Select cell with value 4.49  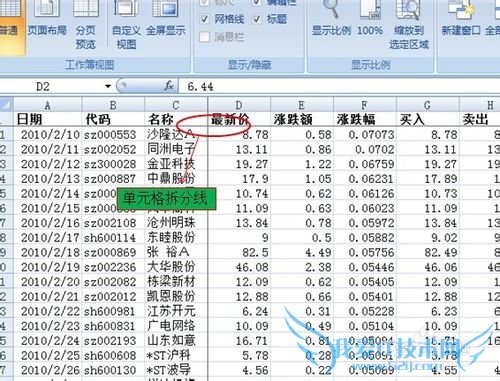[302, 252]
